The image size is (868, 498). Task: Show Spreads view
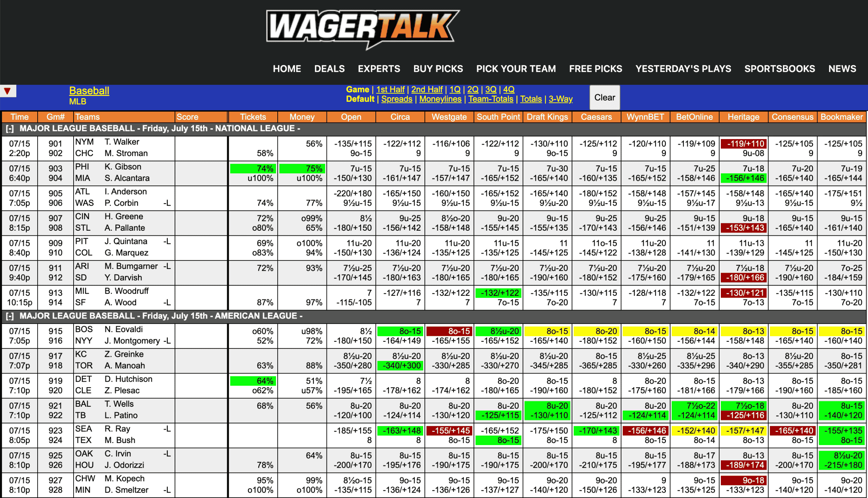397,99
